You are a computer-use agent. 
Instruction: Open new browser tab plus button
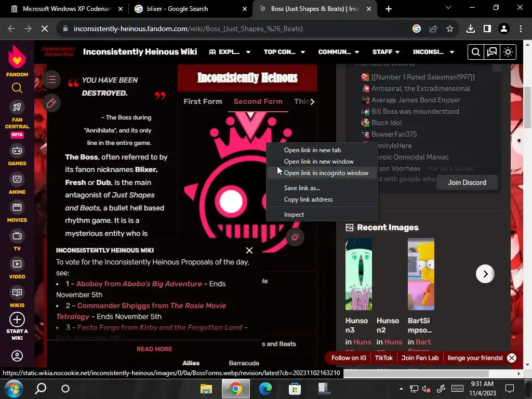tap(389, 9)
